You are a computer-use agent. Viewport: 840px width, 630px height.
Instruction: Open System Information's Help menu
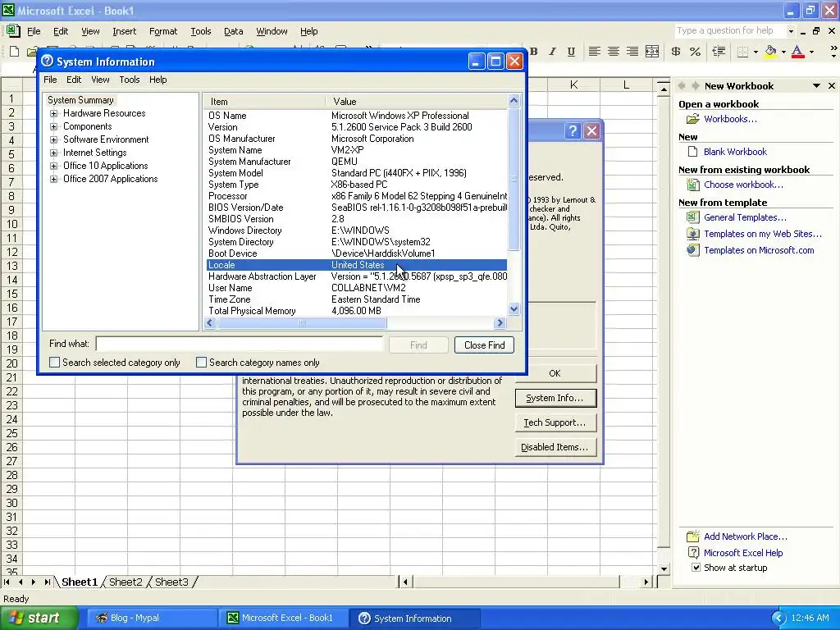click(x=157, y=80)
